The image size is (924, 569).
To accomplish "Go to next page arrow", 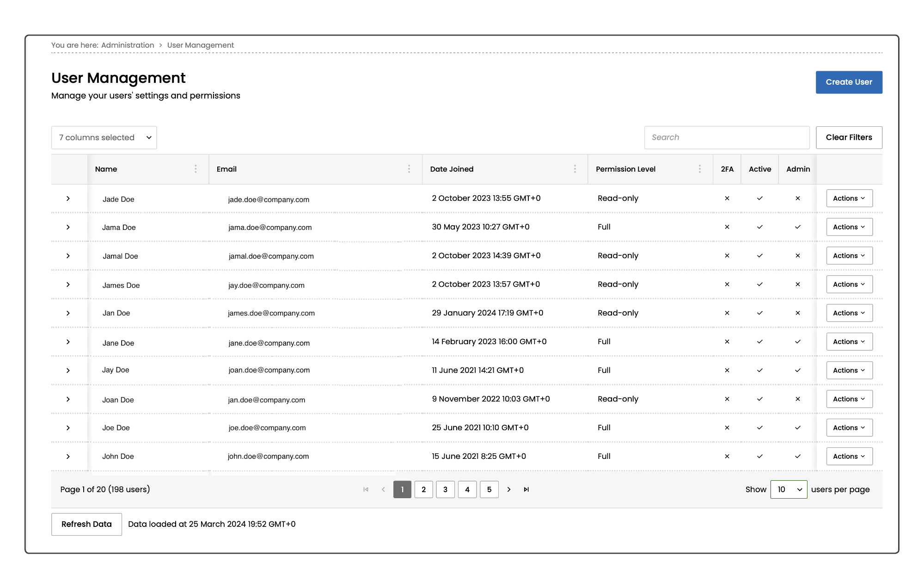I will click(509, 489).
